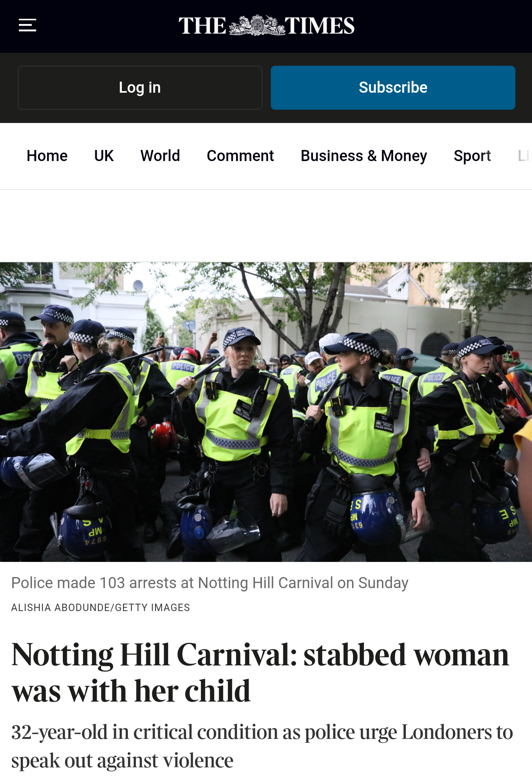Open the Notting Hill police photo
The width and height of the screenshot is (532, 784).
point(266,412)
